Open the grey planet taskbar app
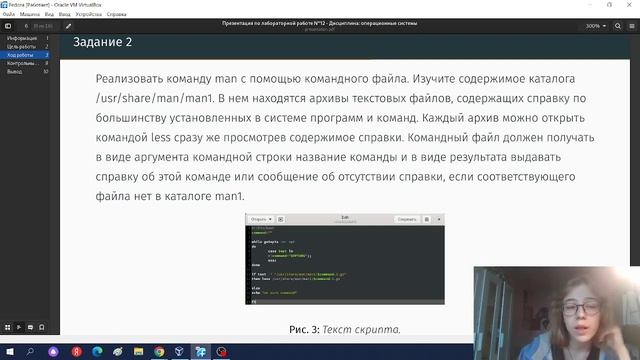The image size is (640, 360). click(118, 351)
